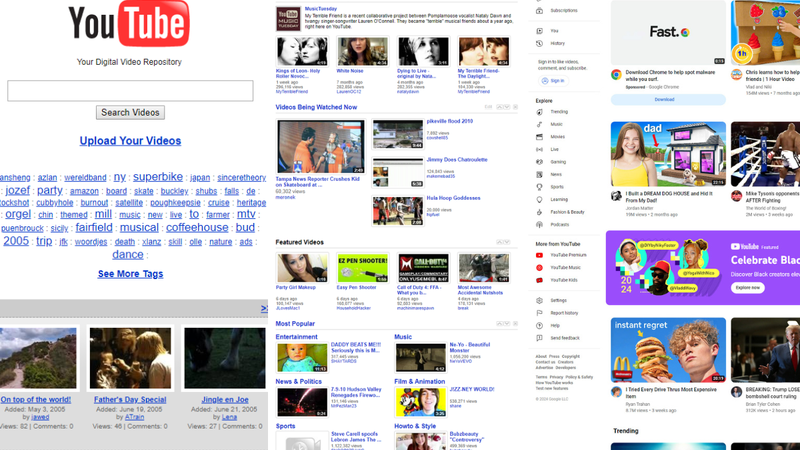Screen dimensions: 800x450
Task: Close the Videos Being Watched Now module
Action: pos(515,107)
